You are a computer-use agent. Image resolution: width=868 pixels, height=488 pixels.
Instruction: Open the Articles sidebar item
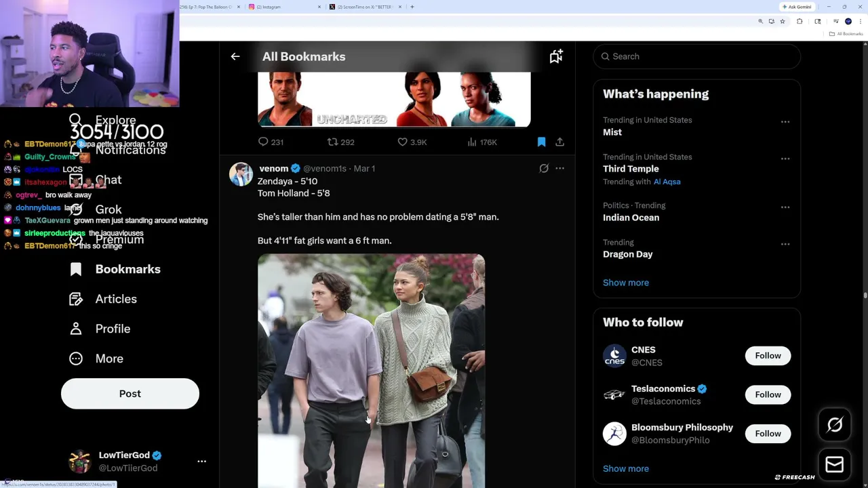(x=103, y=299)
